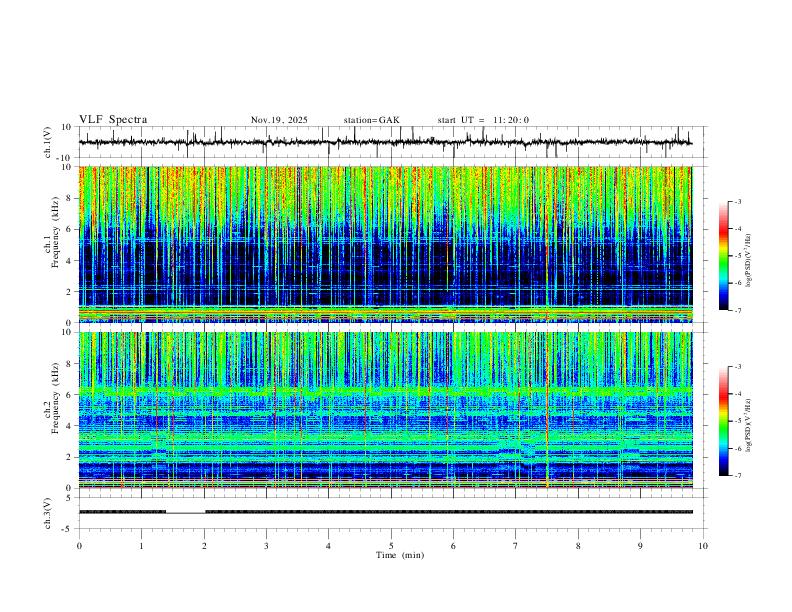Screen dimensions: 792x612
Task: Click the ch.1 color bar log(PSD) label
Action: coord(749,261)
